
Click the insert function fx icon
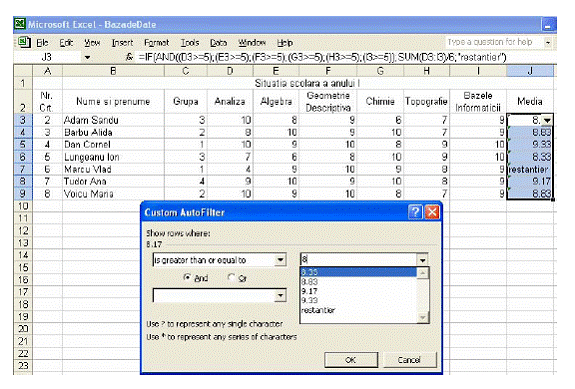(129, 57)
